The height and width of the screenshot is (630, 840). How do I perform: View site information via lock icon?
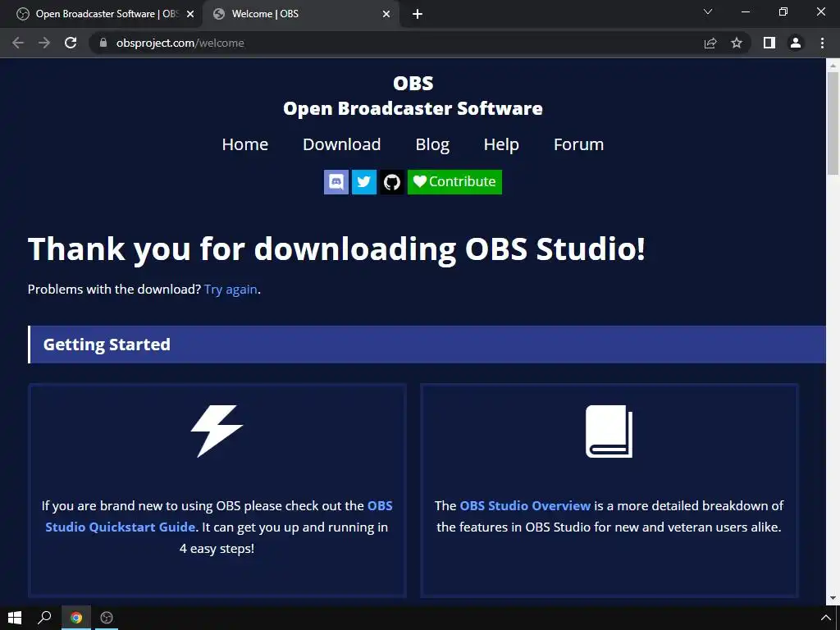pyautogui.click(x=103, y=43)
